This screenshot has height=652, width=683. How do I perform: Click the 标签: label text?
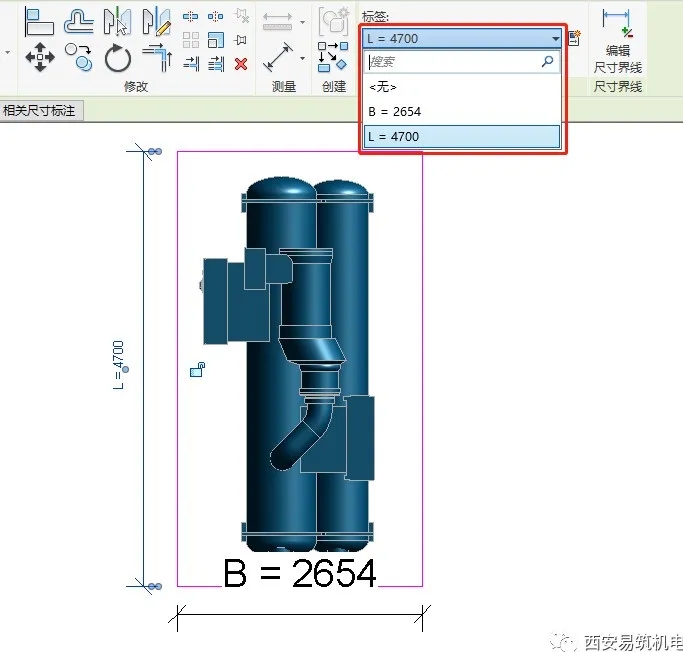coord(375,17)
